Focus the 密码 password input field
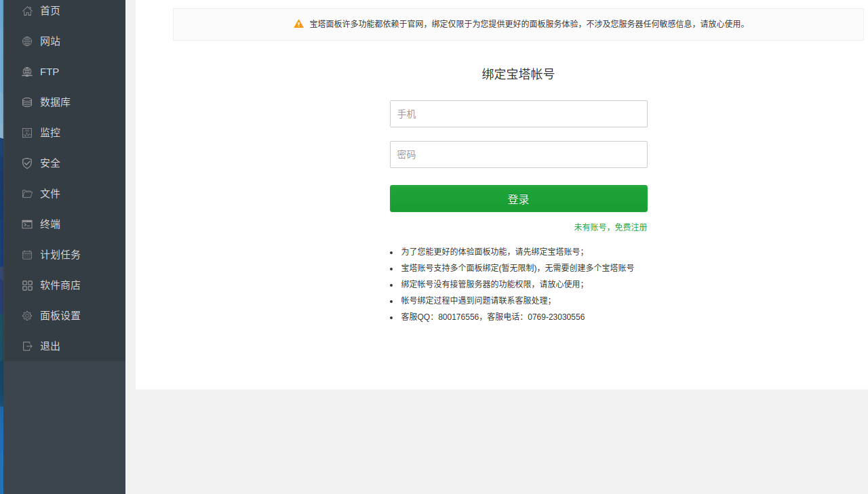This screenshot has width=868, height=494. click(x=519, y=155)
